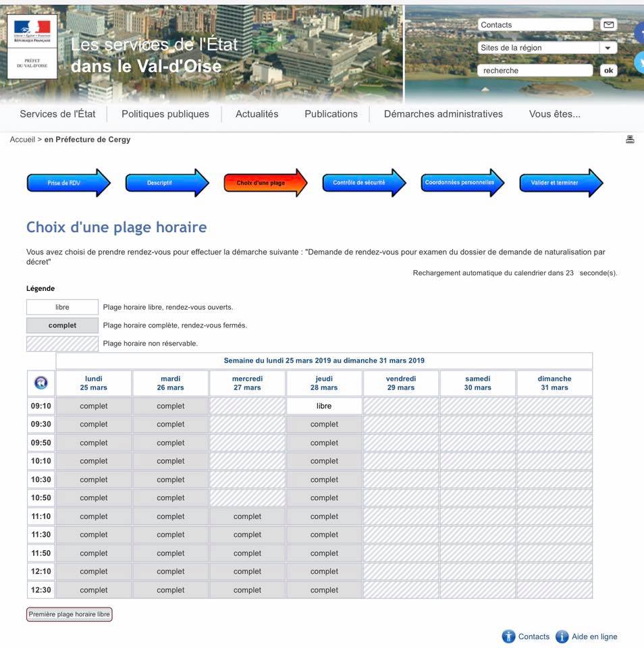644x648 pixels.
Task: Open Services de l'État menu
Action: (x=57, y=114)
